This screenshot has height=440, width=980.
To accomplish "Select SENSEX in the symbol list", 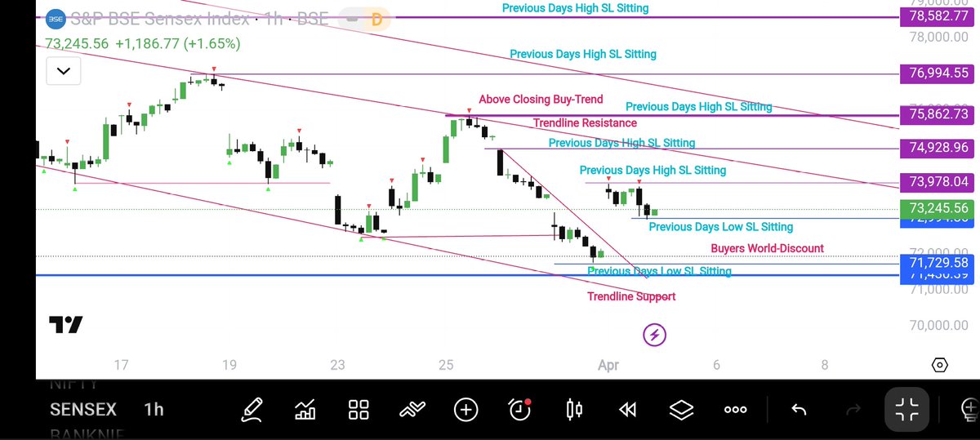I will coord(83,409).
